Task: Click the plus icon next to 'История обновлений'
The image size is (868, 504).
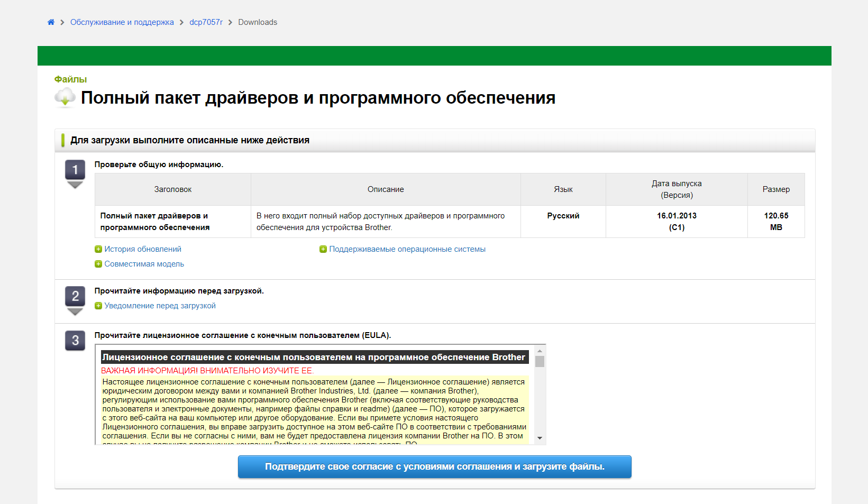Action: [x=98, y=249]
